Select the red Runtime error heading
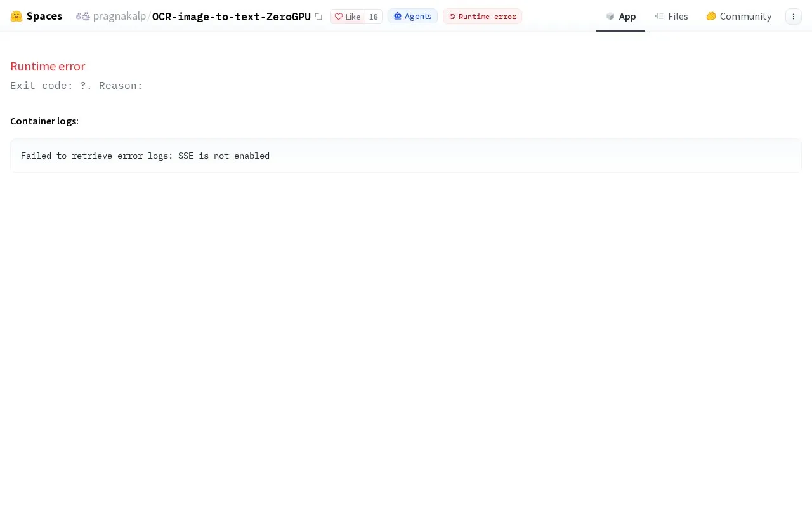The image size is (812, 508). click(x=48, y=66)
